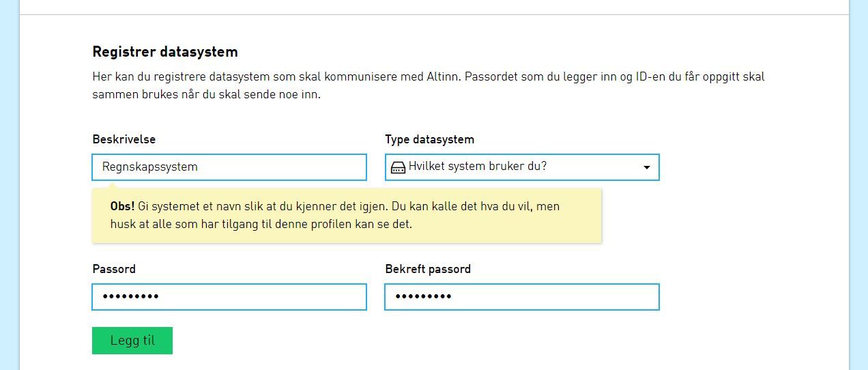Click the masked dots in Passord
Image resolution: width=868 pixels, height=370 pixels.
(x=130, y=297)
